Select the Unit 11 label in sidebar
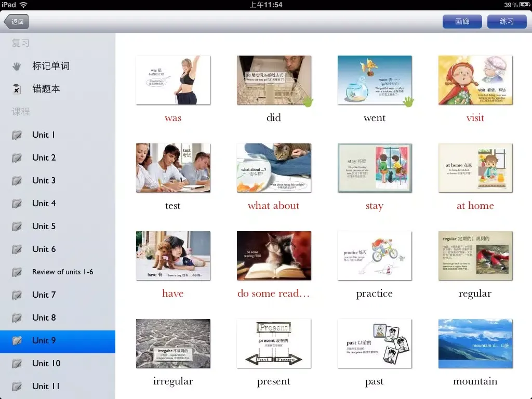 point(46,386)
